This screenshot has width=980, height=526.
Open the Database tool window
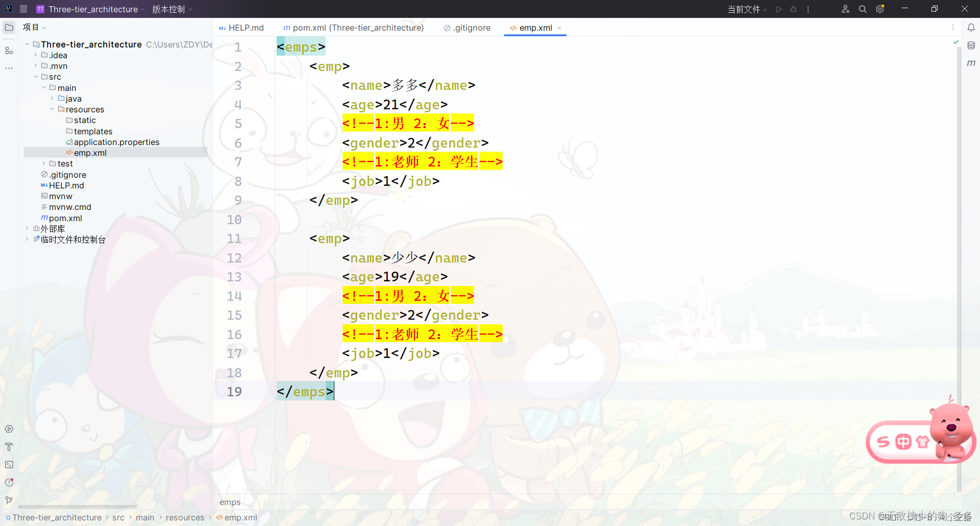pyautogui.click(x=972, y=45)
